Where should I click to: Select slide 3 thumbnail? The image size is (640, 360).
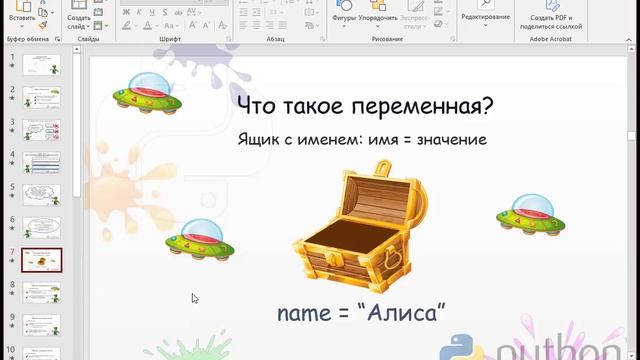point(42,130)
